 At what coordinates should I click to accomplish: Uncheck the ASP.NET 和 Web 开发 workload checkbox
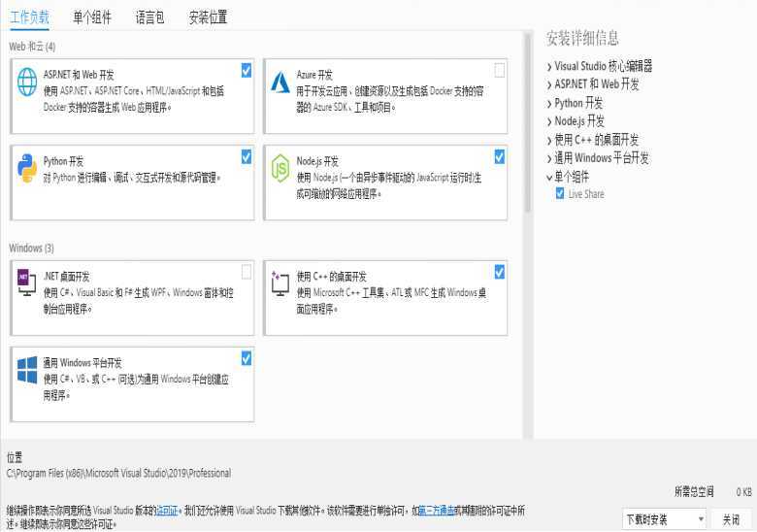[247, 71]
